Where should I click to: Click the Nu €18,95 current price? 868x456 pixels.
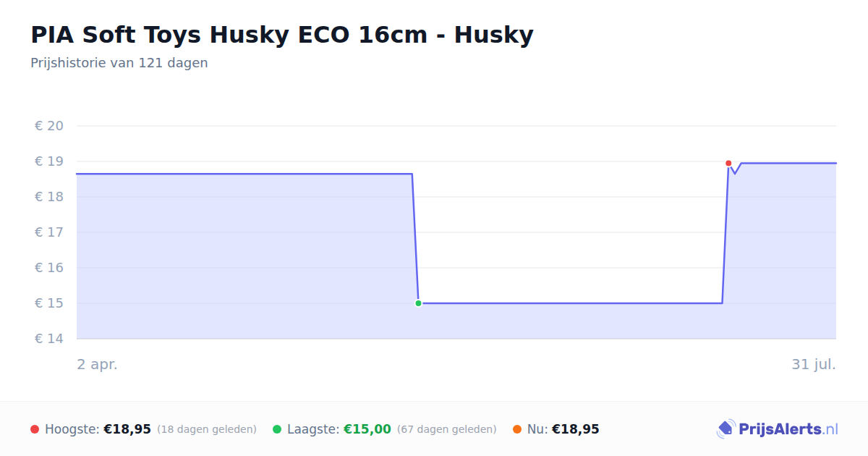pos(576,429)
